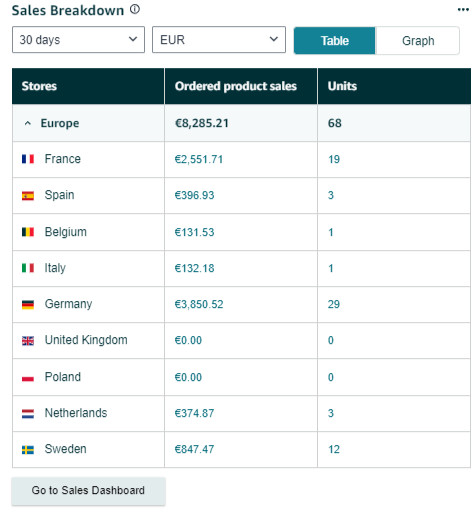
Task: Click Go to Sales Dashboard button
Action: pyautogui.click(x=88, y=491)
